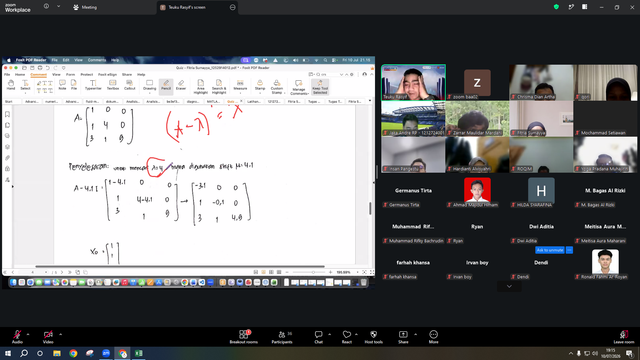640x360 pixels.
Task: Expand more participants with the down chevron
Action: 509,286
